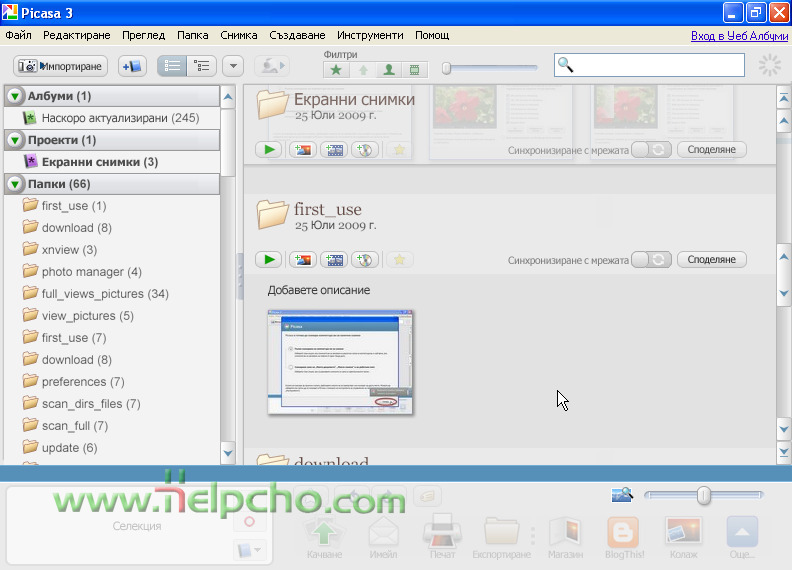Open the Помощ menu
This screenshot has width=792, height=570.
pyautogui.click(x=432, y=35)
